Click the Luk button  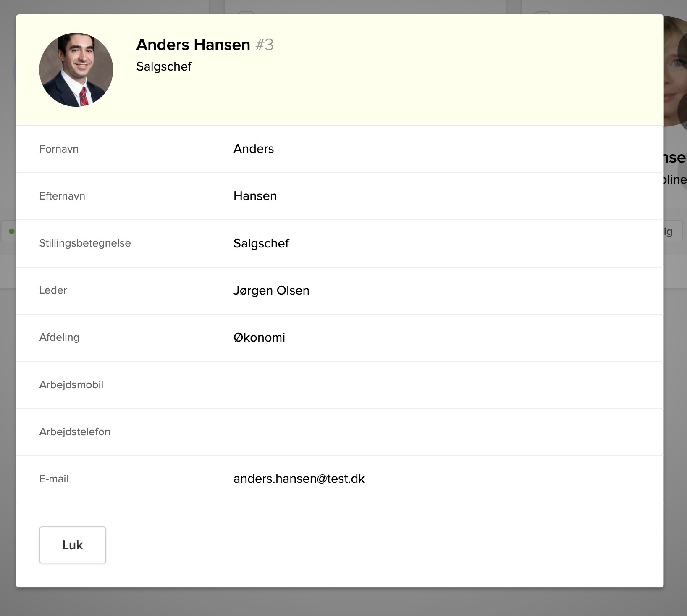click(72, 545)
